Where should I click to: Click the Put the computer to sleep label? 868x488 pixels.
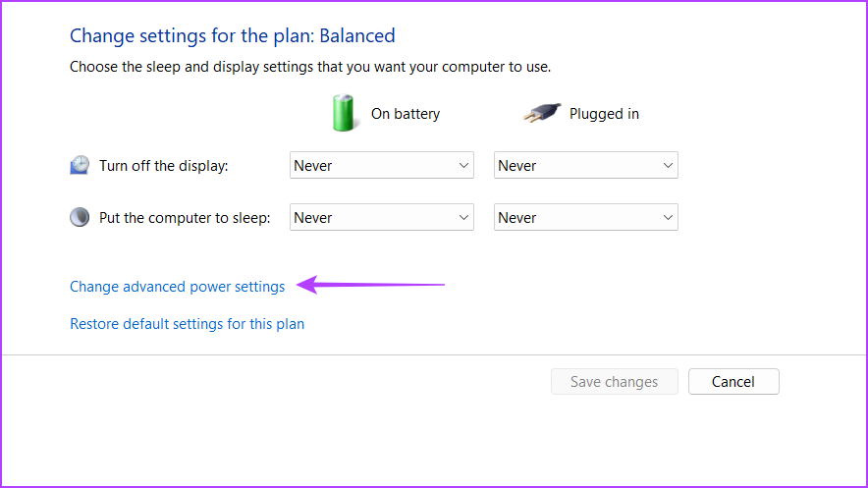[x=185, y=217]
